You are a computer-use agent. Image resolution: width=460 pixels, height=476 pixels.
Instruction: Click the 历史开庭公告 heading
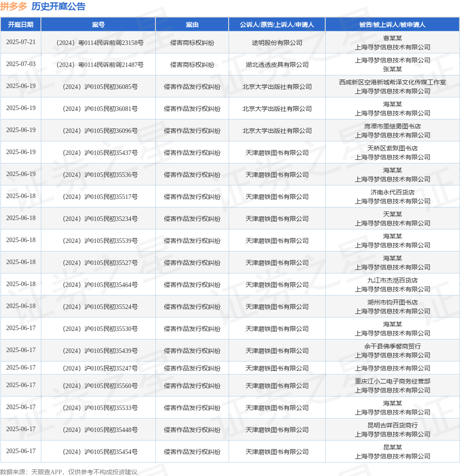click(x=58, y=6)
